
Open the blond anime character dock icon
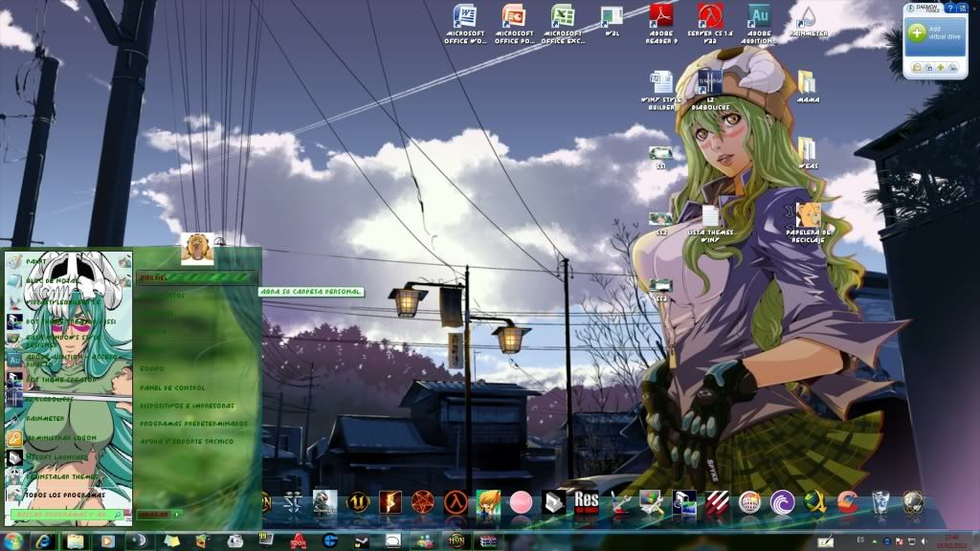pos(488,502)
